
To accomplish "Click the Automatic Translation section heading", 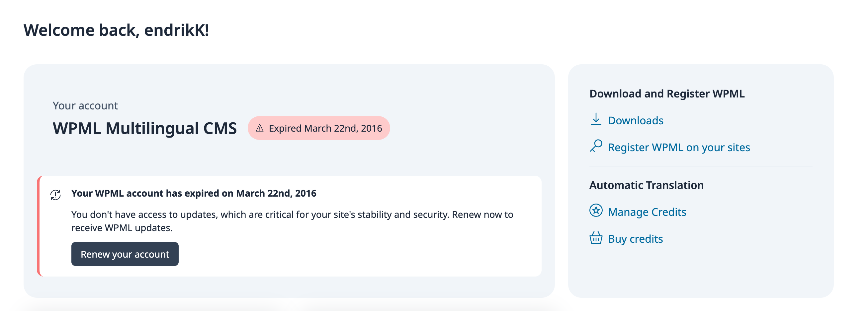I will point(646,185).
